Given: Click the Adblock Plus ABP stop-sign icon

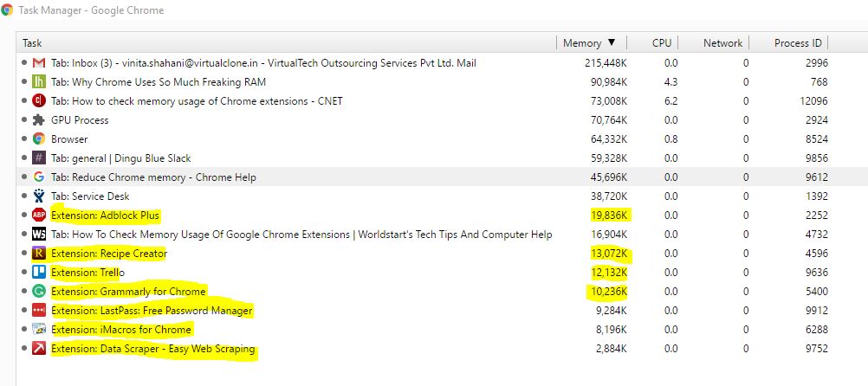Looking at the screenshot, I should tap(39, 216).
